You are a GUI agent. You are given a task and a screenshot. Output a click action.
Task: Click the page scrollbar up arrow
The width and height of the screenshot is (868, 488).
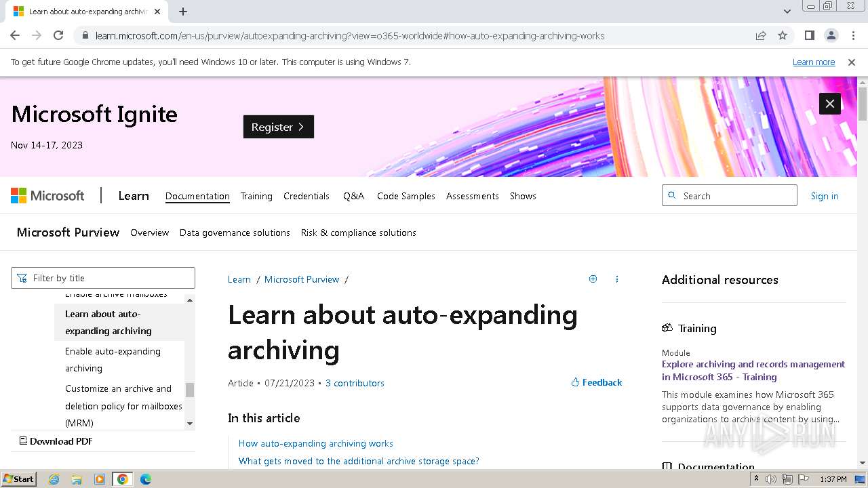coord(863,82)
